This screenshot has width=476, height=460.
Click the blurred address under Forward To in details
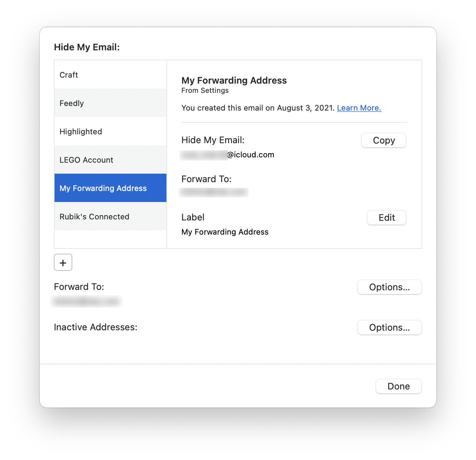click(214, 192)
